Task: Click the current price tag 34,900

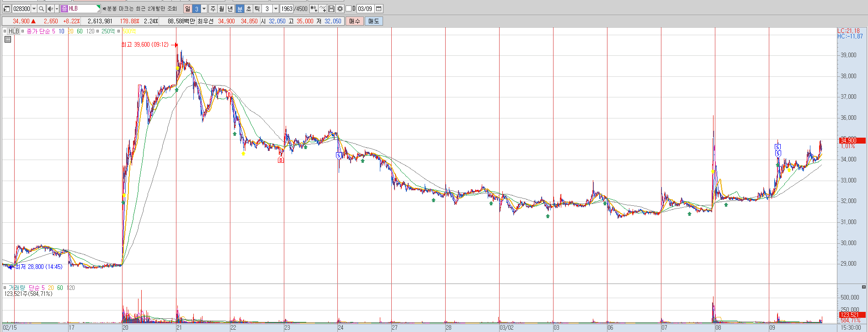Action: (852, 140)
